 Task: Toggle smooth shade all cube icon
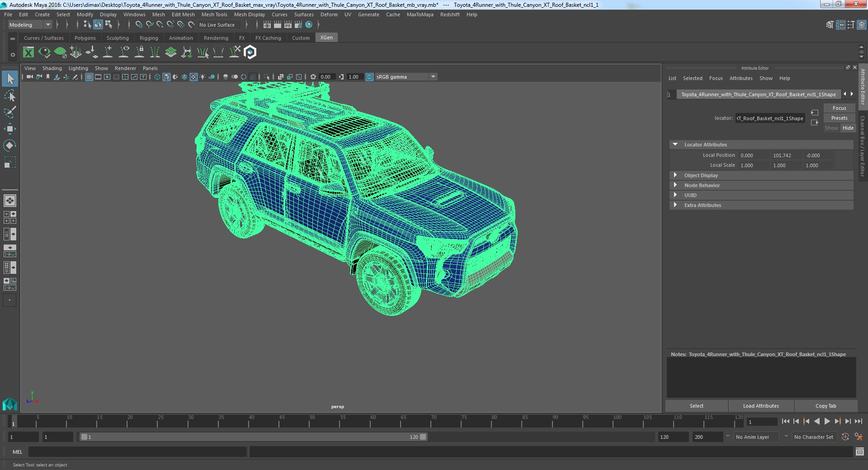click(166, 77)
